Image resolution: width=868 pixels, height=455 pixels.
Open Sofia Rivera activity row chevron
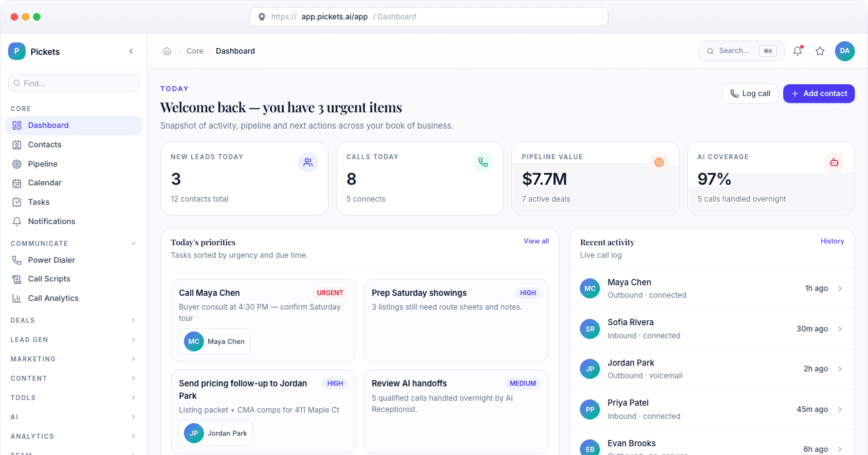[x=840, y=329]
